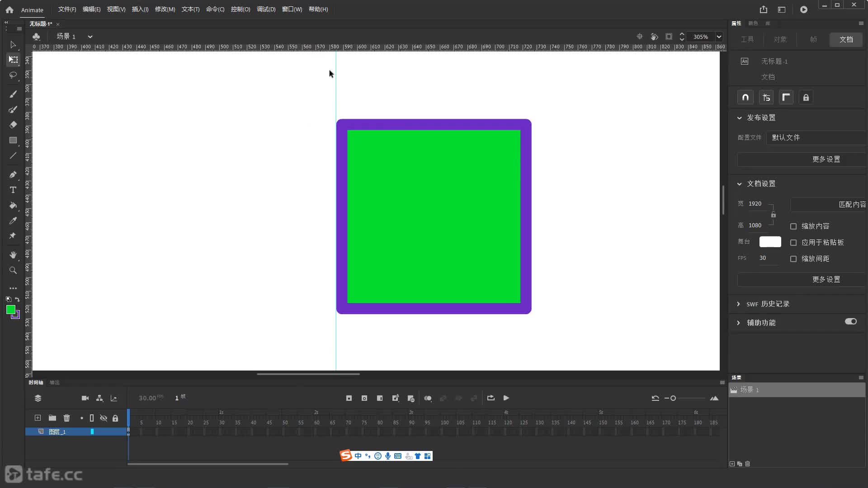Expand the 辅助功能 section
868x488 pixels.
click(738, 323)
